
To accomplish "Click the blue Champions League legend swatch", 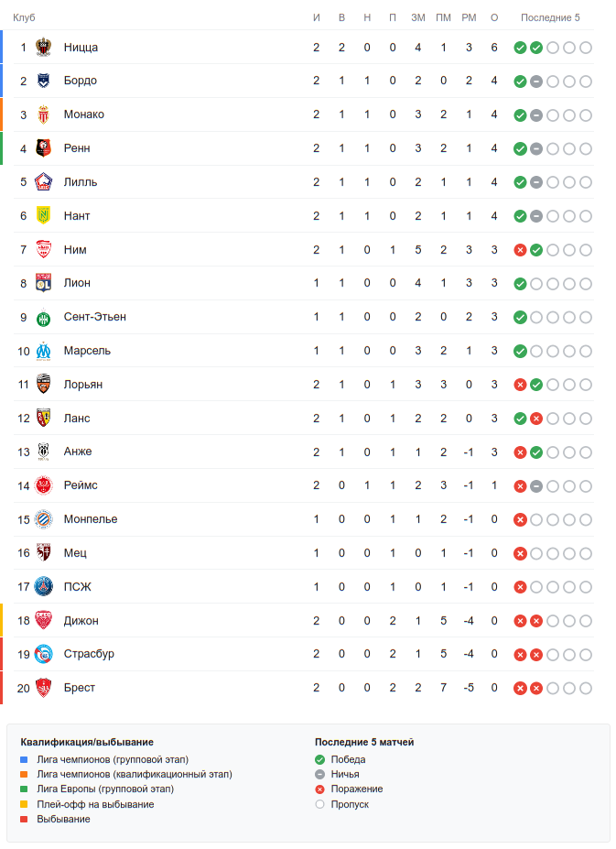I will (25, 759).
